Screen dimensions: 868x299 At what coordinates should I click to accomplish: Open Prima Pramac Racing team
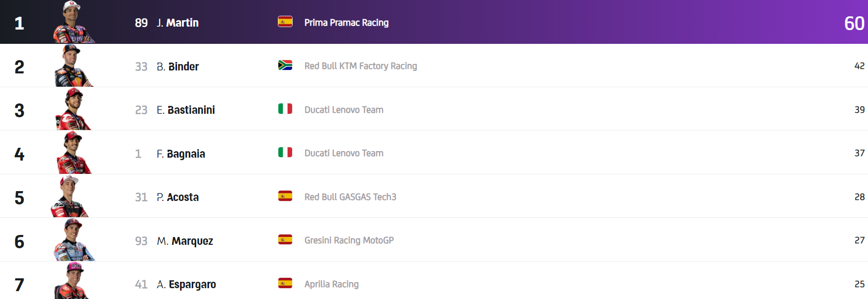(346, 23)
